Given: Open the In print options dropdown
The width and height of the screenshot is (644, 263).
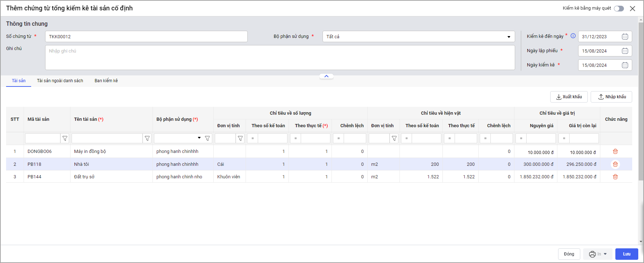Looking at the screenshot, I should click(x=605, y=254).
